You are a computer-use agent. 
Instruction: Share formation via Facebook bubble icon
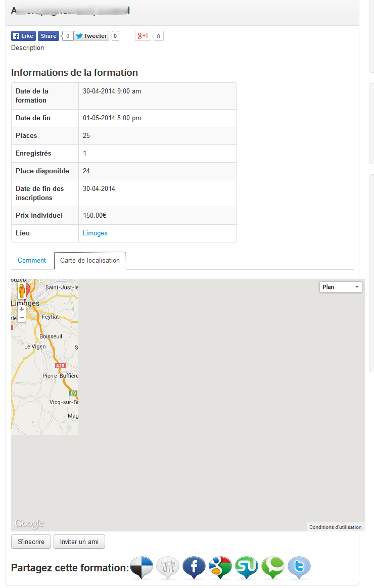(194, 568)
